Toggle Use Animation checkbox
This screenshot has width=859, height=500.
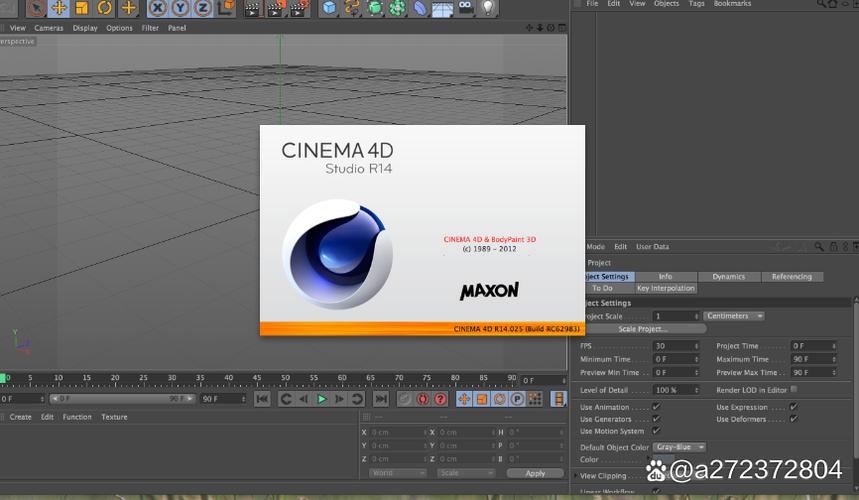(x=656, y=407)
